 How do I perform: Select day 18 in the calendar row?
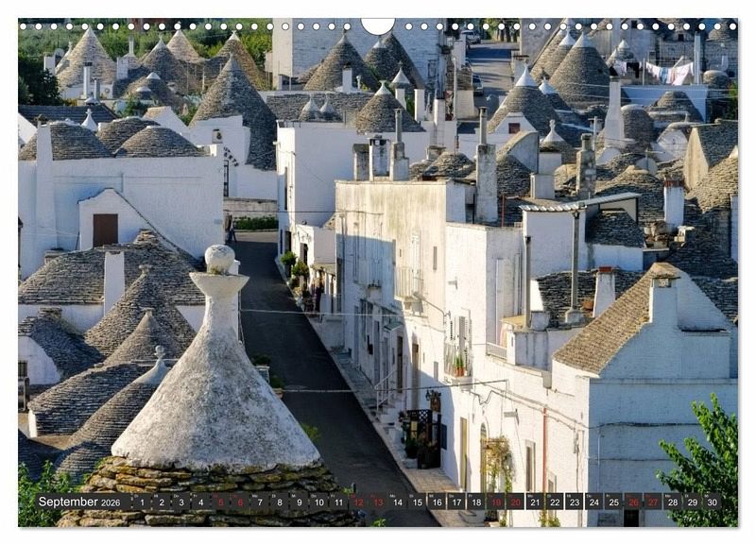click(x=476, y=502)
